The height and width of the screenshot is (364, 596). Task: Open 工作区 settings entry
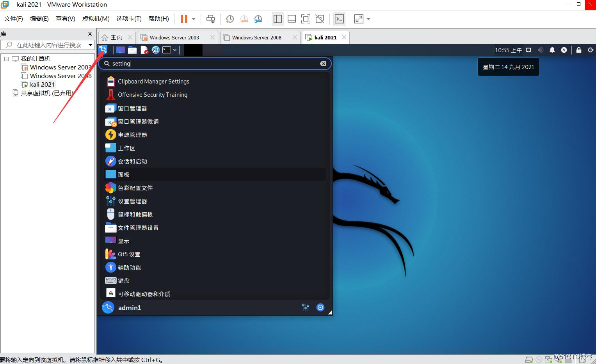pyautogui.click(x=215, y=148)
